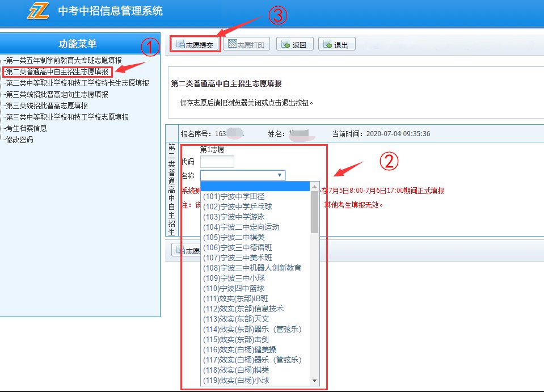544x392 pixels.
Task: Select (119)效实(白杨)小球 option
Action: point(255,380)
